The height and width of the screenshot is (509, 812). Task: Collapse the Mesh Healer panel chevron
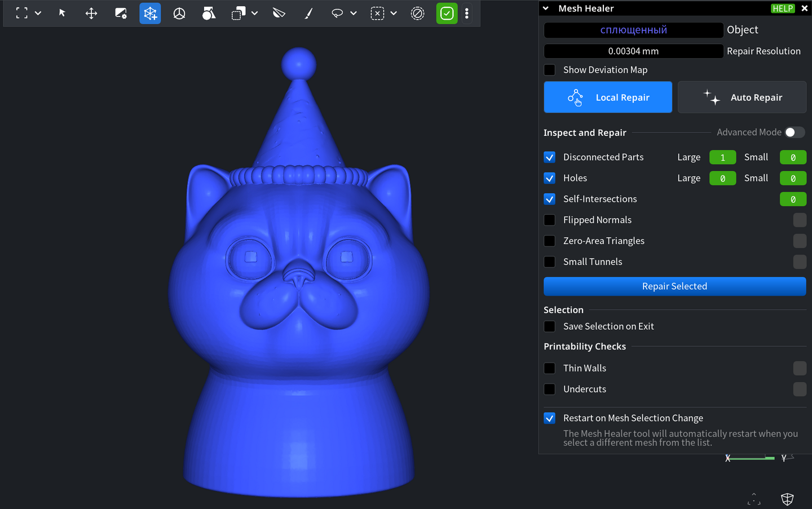coord(546,8)
